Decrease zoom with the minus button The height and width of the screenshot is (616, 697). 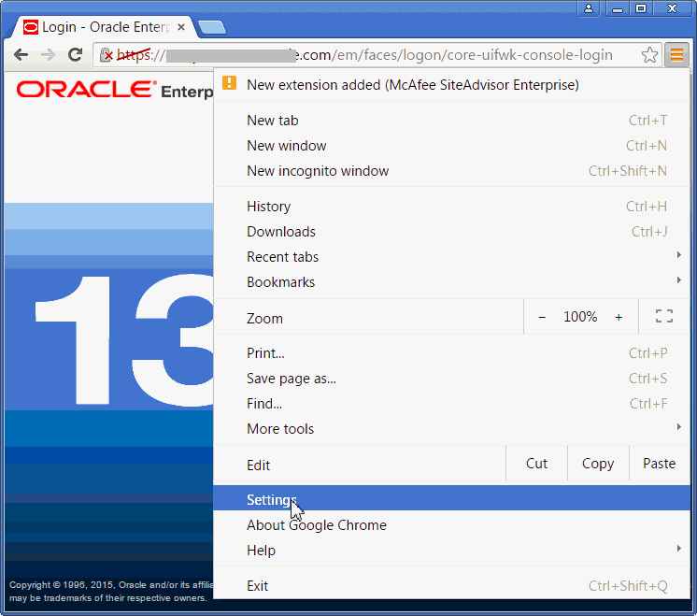(542, 317)
